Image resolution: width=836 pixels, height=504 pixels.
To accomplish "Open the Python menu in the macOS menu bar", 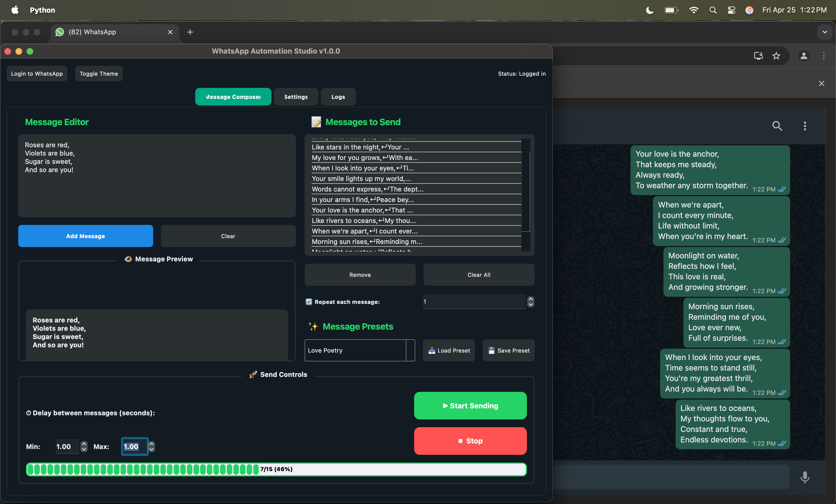I will tap(42, 10).
